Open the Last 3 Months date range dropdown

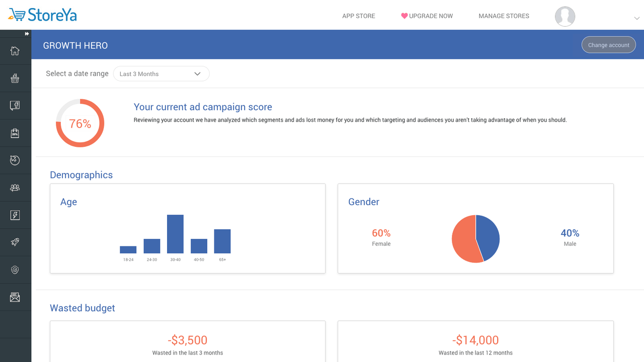161,74
